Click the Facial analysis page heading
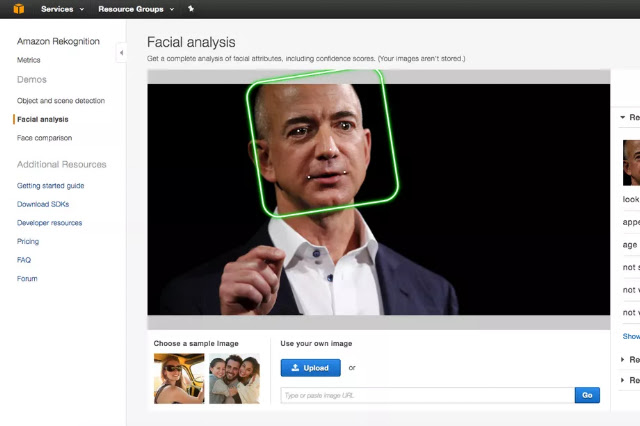The width and height of the screenshot is (640, 426). [x=191, y=42]
